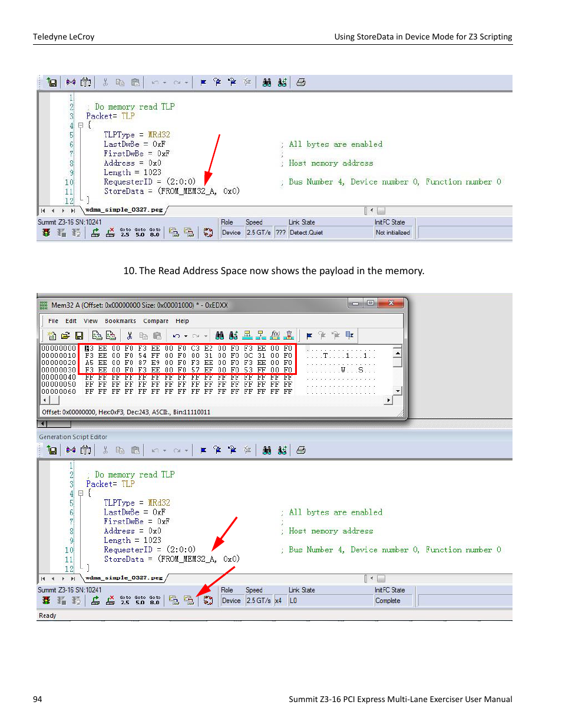Click Goto 8.0 speed icon in lower status toolbar
The height and width of the screenshot is (728, 562).
(x=154, y=600)
